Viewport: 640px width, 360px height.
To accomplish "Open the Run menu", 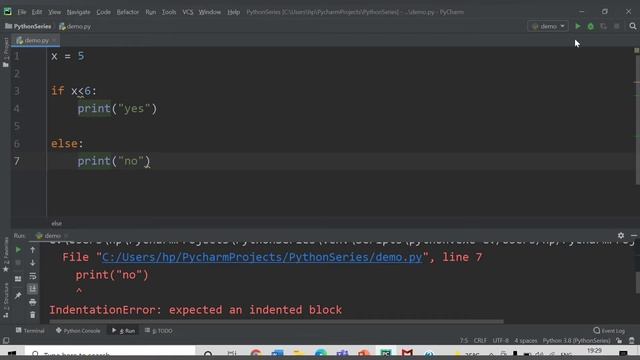I will coord(150,12).
